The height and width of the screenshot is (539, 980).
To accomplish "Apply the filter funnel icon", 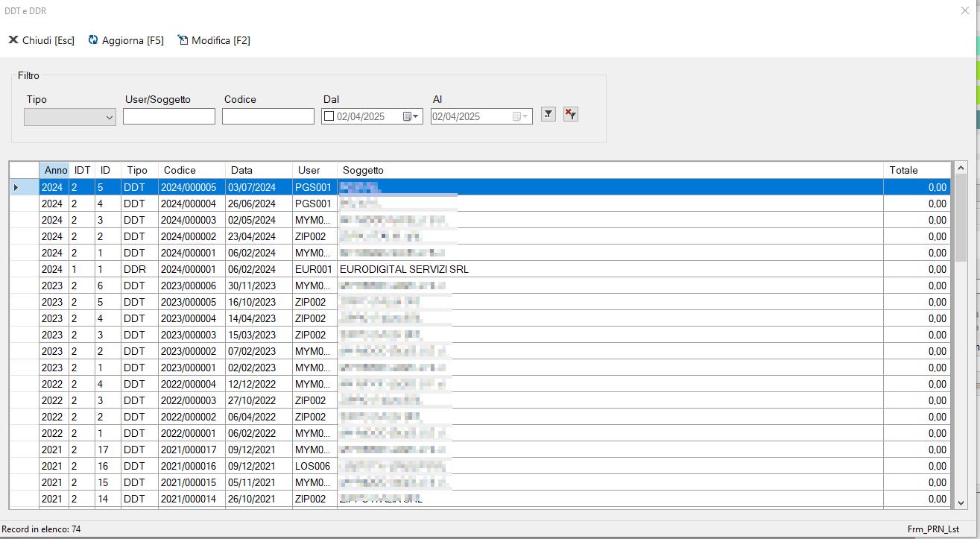I will tap(549, 114).
